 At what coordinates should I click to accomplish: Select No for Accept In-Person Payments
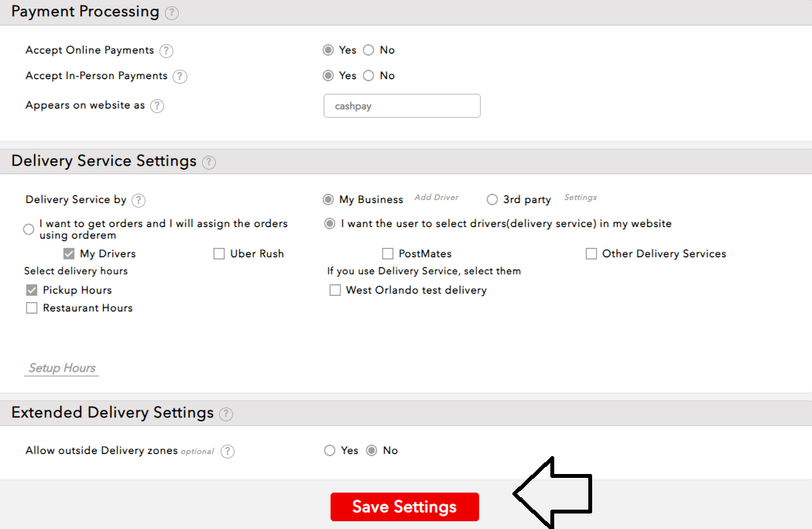tap(368, 76)
